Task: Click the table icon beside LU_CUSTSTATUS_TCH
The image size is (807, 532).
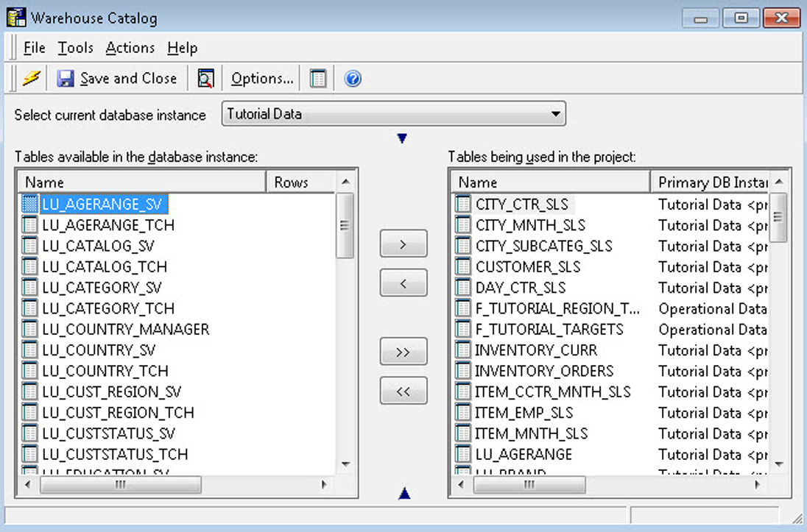Action: click(30, 454)
